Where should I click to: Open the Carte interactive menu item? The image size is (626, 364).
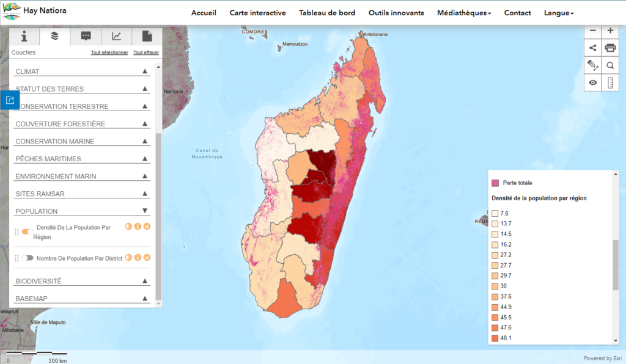(x=257, y=12)
